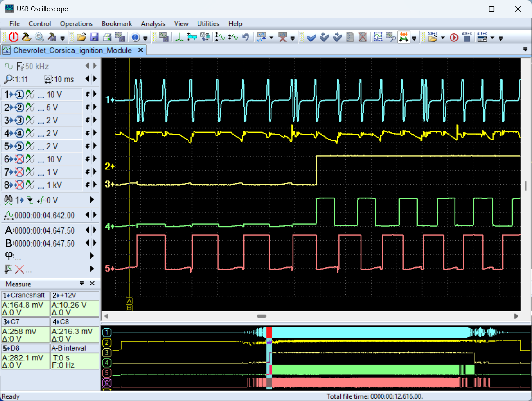Click the red power on/off toolbar icon

click(x=14, y=37)
